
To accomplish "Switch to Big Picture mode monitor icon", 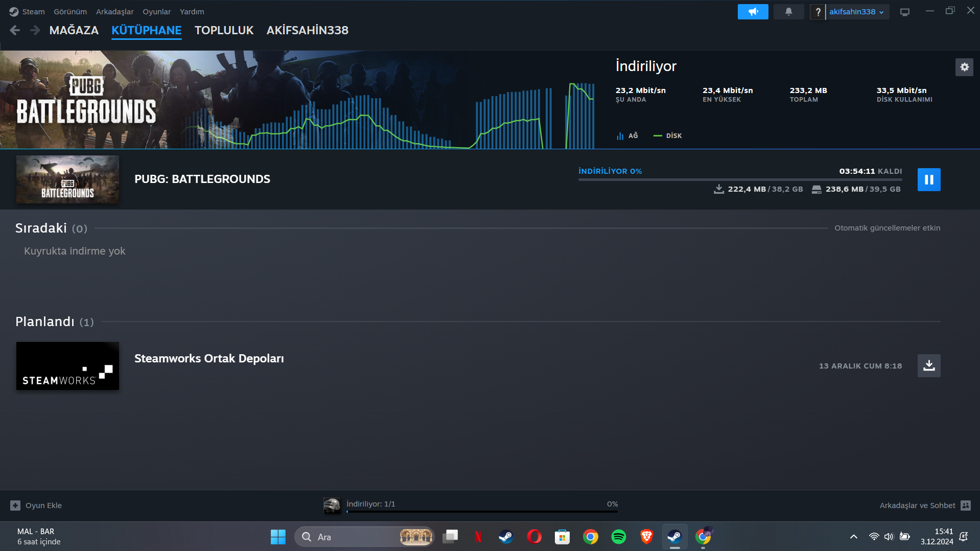I will [x=905, y=12].
